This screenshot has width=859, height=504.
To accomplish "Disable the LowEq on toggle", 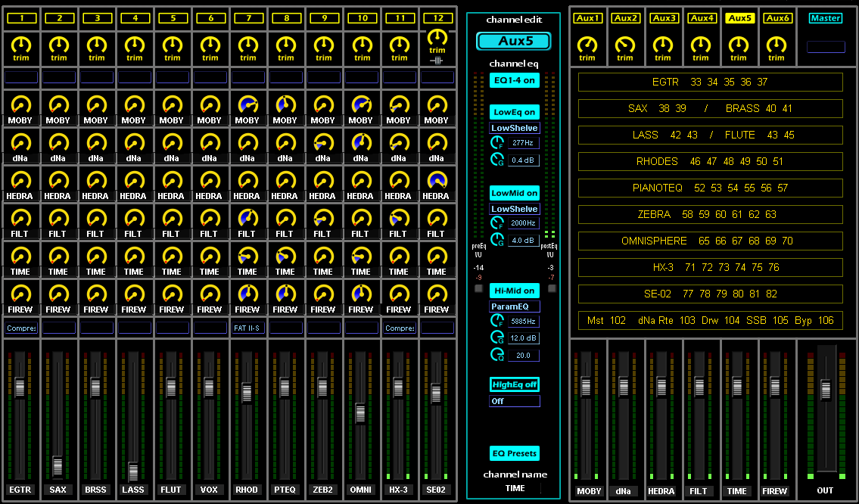I will 515,112.
